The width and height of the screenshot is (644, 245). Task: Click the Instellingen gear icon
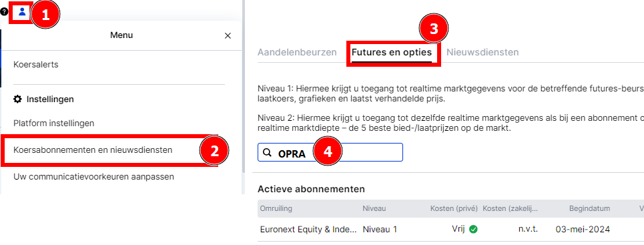coord(17,99)
